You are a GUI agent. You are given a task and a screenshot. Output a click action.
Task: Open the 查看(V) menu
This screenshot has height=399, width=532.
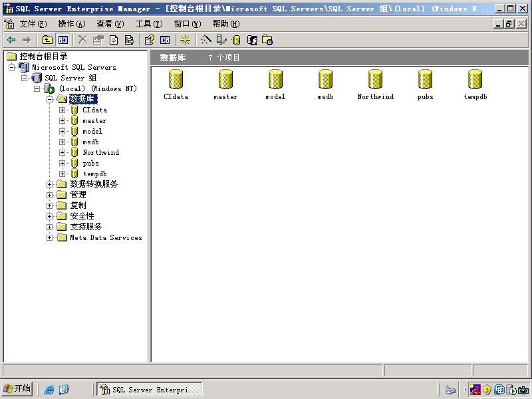coord(110,24)
